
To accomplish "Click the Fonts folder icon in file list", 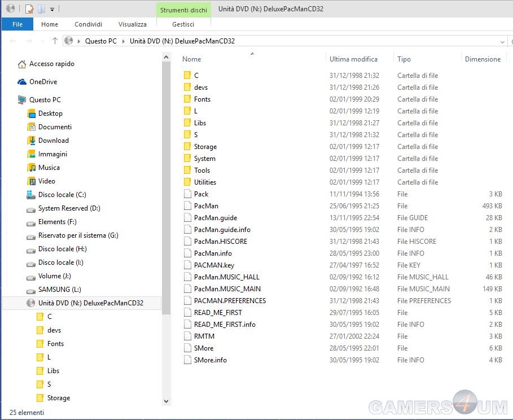I will [x=187, y=99].
